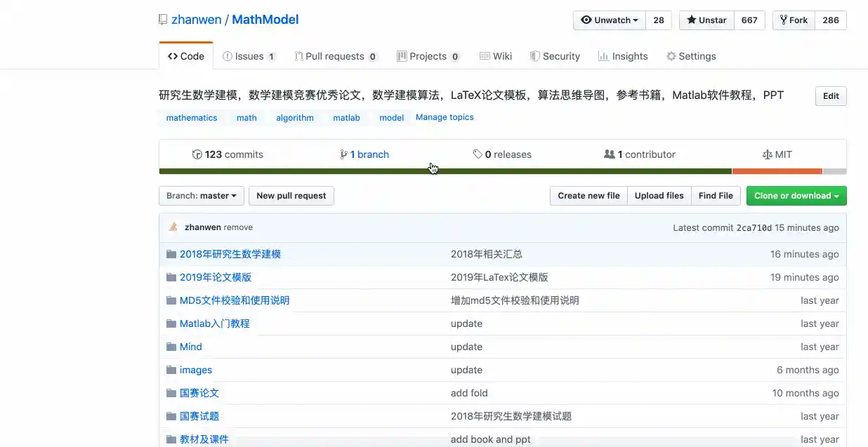Click the Fork button

(793, 20)
